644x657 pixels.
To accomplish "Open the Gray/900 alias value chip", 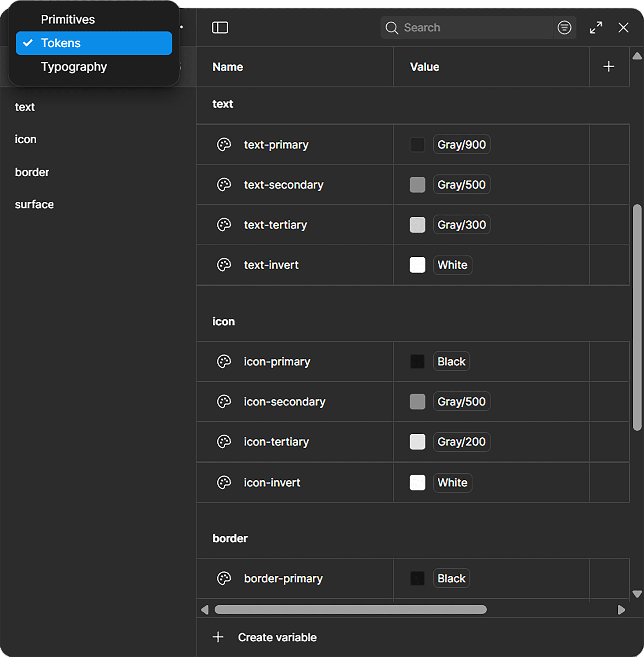I will 461,145.
